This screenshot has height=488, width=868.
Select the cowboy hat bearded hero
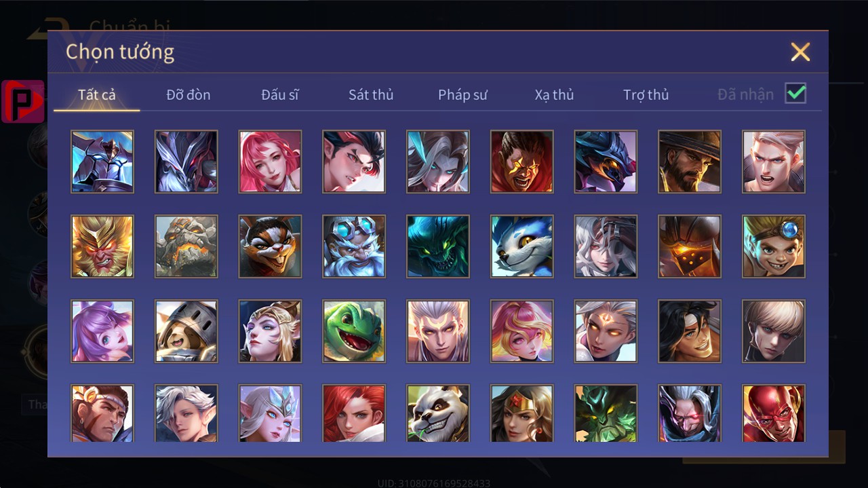coord(690,162)
